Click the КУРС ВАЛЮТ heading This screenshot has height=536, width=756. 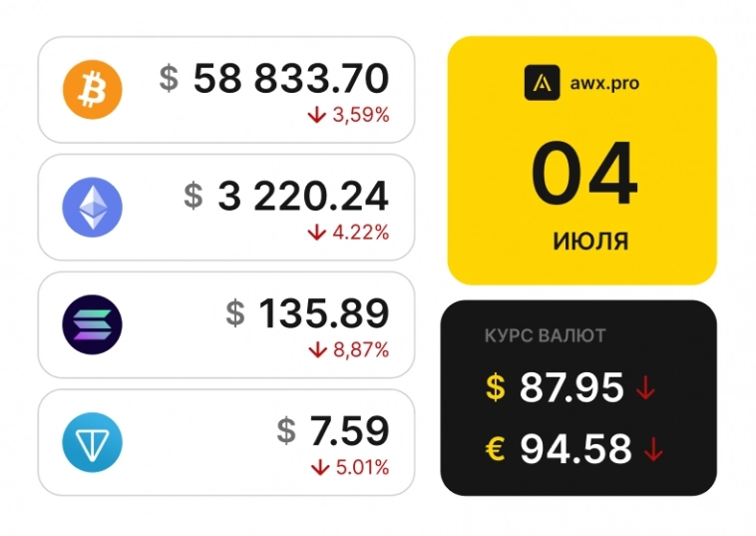click(532, 336)
